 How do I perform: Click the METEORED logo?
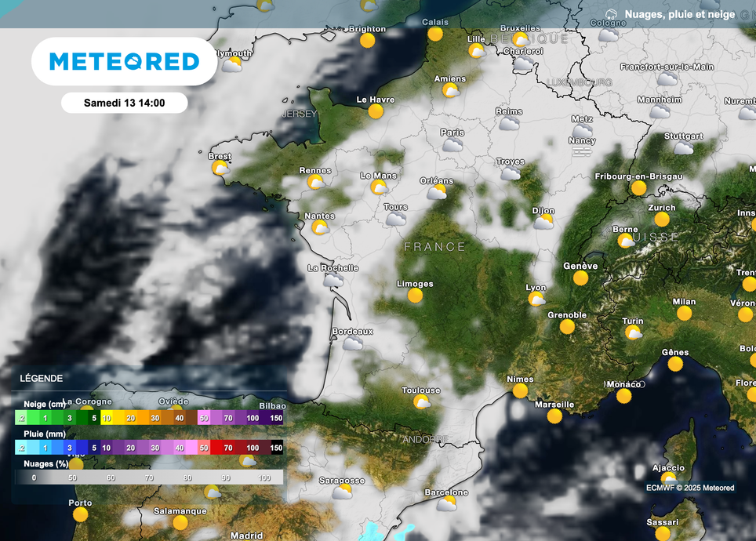coord(123,61)
